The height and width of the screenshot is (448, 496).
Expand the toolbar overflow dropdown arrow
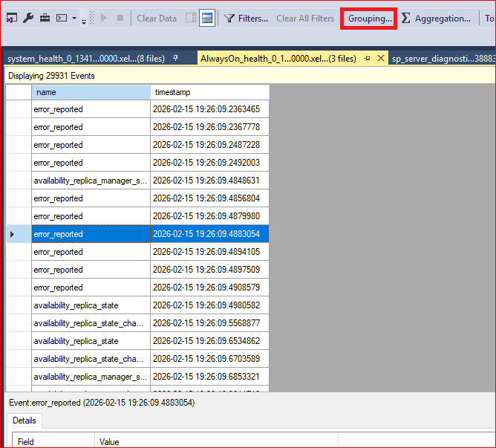click(x=74, y=18)
